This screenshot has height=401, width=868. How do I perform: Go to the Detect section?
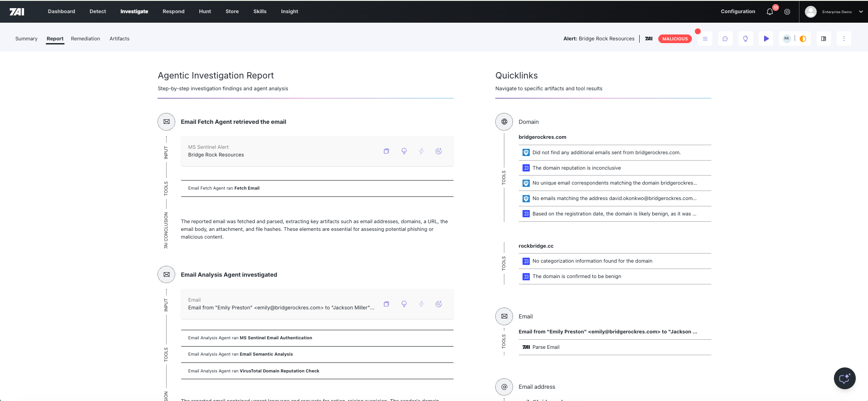pyautogui.click(x=98, y=11)
